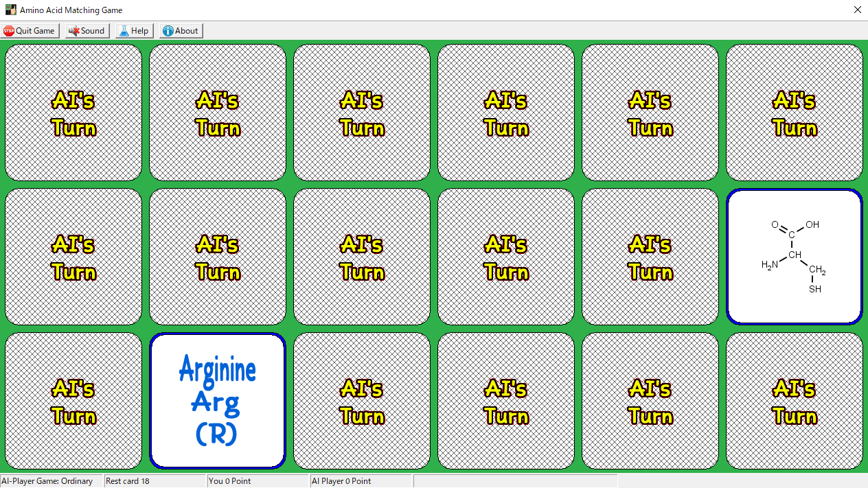Flip the face-down card left of Arginine

tap(73, 401)
